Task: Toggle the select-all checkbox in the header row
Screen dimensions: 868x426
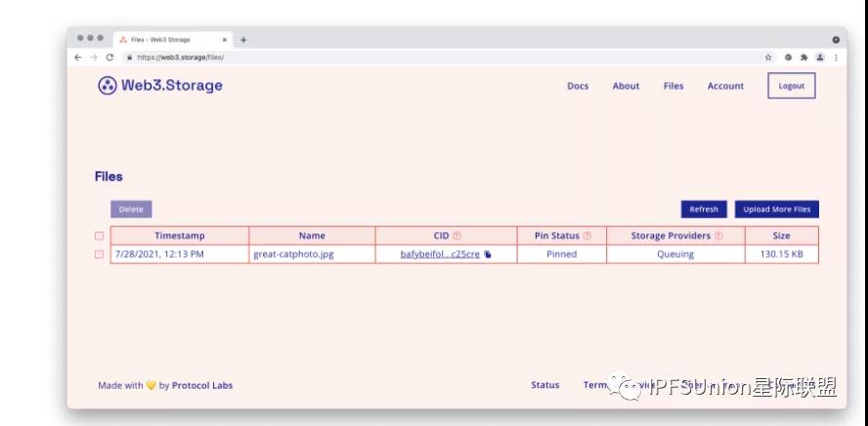Action: click(x=99, y=235)
